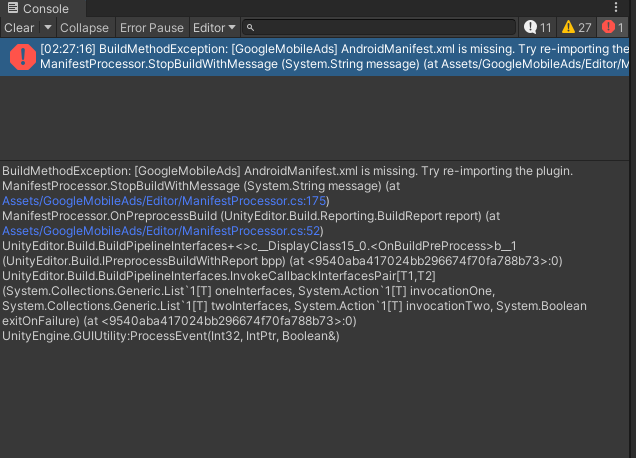Open the Console panel kebab menu
The height and width of the screenshot is (458, 636).
point(616,7)
